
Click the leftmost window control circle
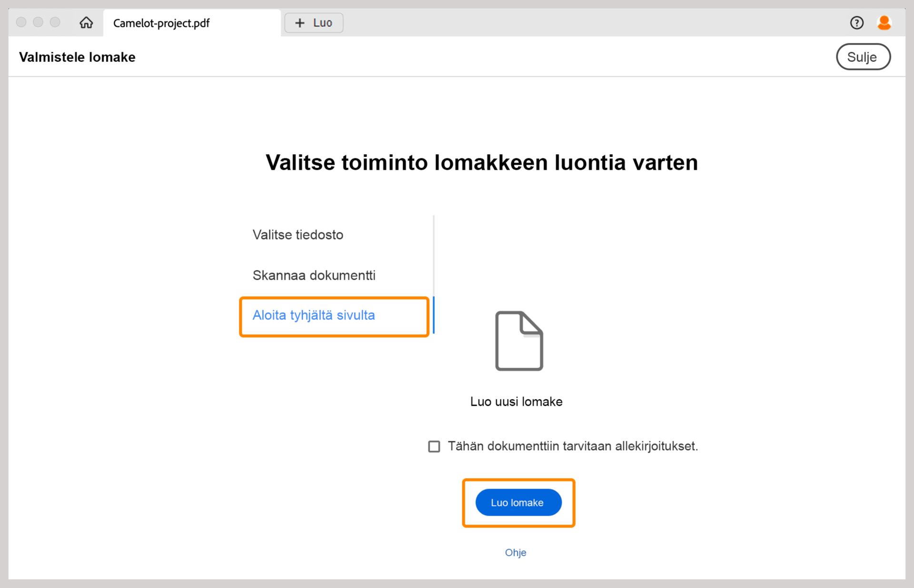tap(21, 22)
